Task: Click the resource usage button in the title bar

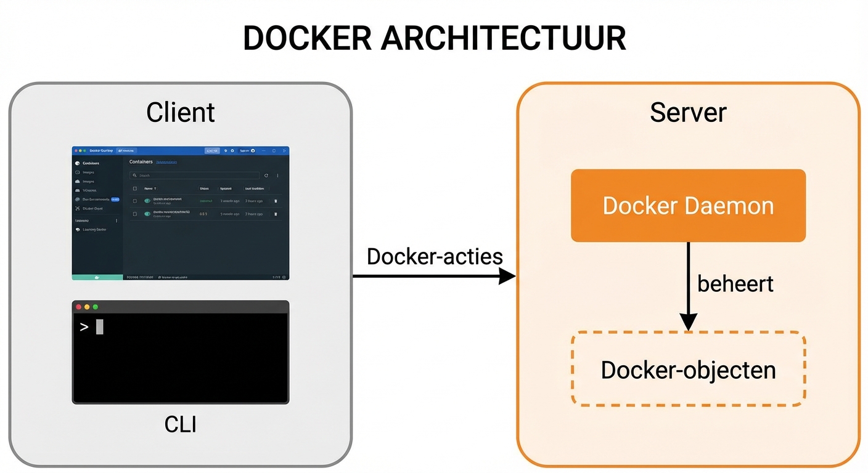Action: (x=212, y=151)
